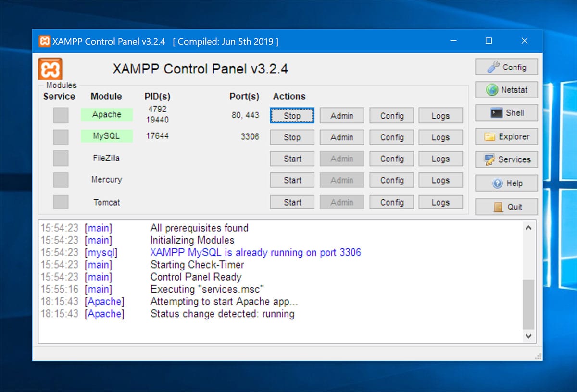
Task: Open Explorer using the folder icon
Action: pos(506,136)
